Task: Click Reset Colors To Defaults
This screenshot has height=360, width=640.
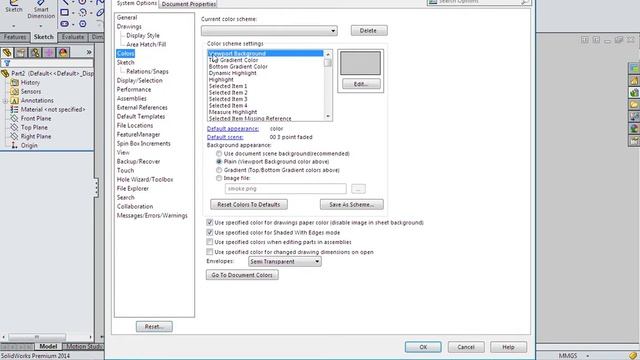Action: (x=249, y=204)
